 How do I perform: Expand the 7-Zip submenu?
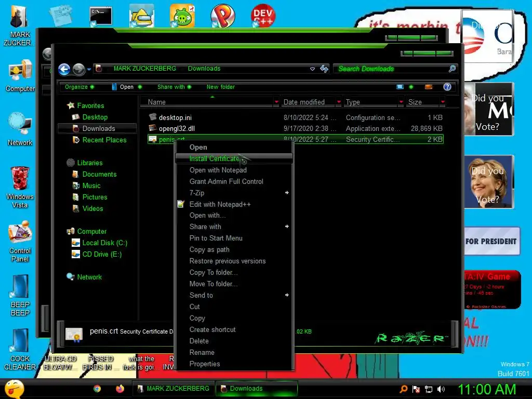234,193
